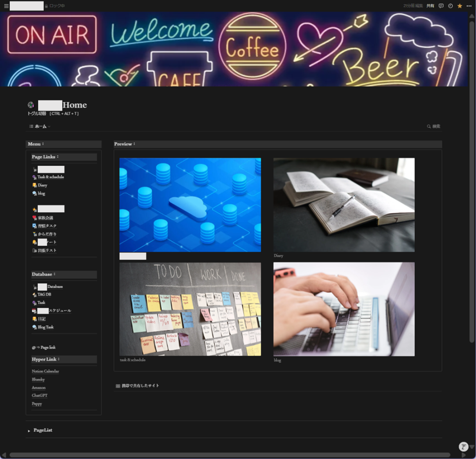Click the 共有 share button
The image size is (476, 459).
pos(430,6)
